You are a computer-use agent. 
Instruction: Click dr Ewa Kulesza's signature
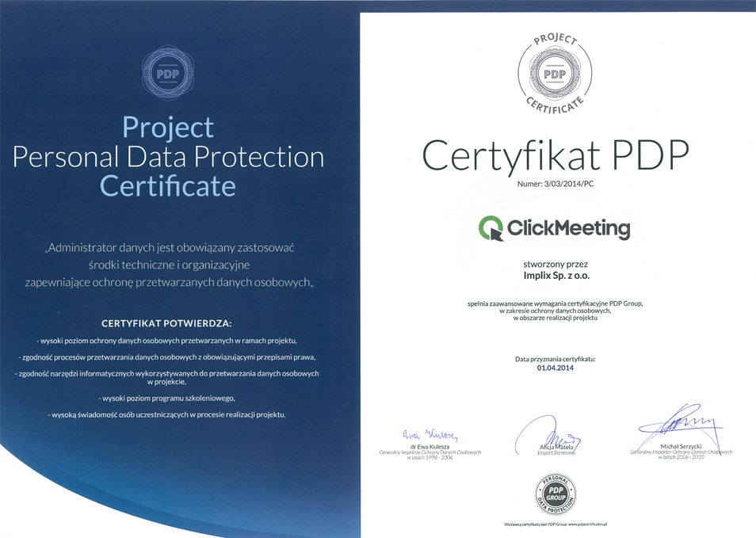pos(430,435)
